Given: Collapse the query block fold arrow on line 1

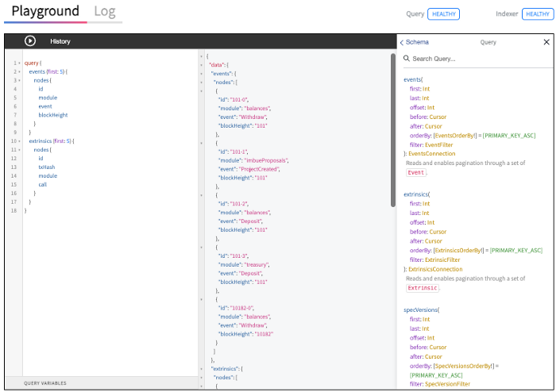Looking at the screenshot, I should pyautogui.click(x=19, y=63).
